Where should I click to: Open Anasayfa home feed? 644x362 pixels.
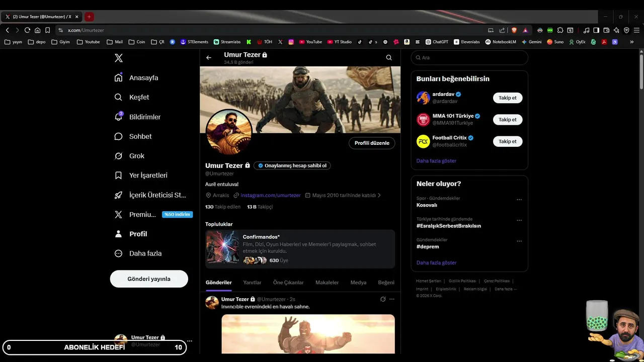[136, 78]
